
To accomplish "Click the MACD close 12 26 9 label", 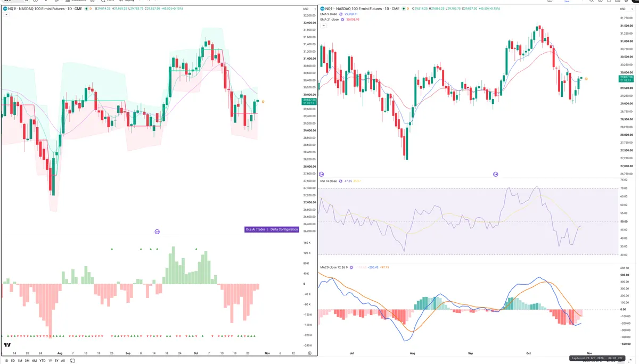I will [x=334, y=267].
